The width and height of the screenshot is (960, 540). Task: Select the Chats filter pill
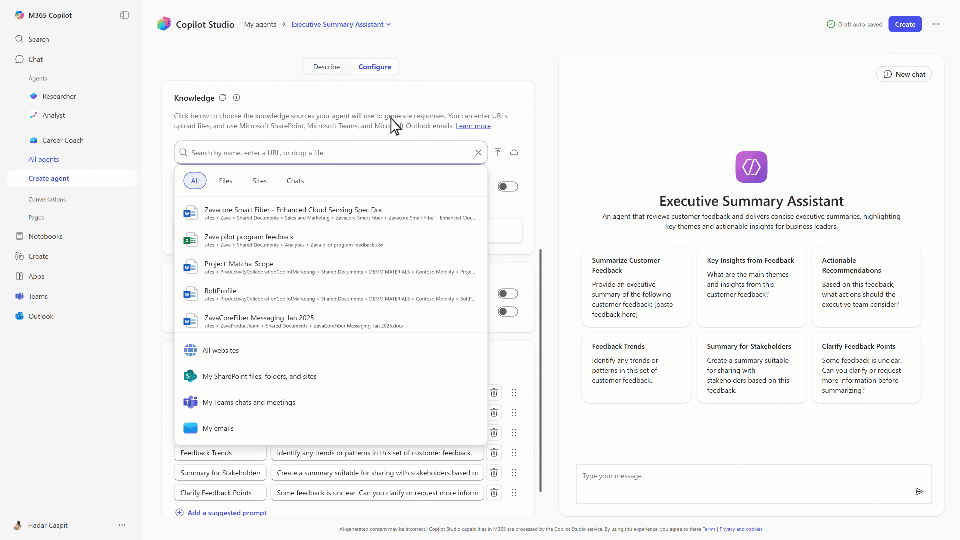point(295,181)
